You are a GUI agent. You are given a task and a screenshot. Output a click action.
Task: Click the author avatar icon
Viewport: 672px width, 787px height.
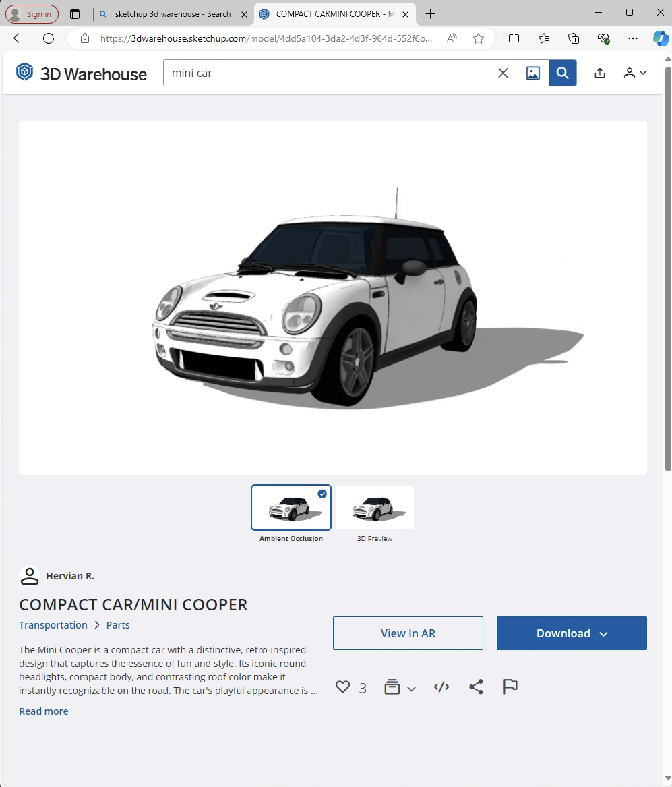30,576
